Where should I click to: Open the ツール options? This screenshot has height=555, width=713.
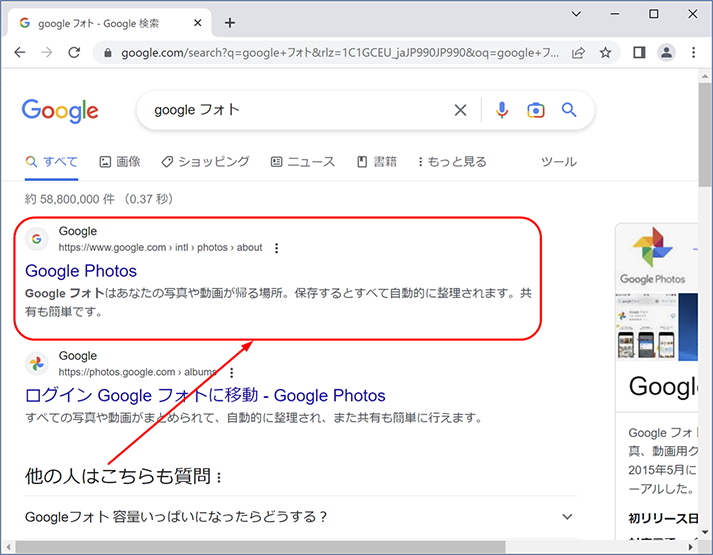pos(559,162)
